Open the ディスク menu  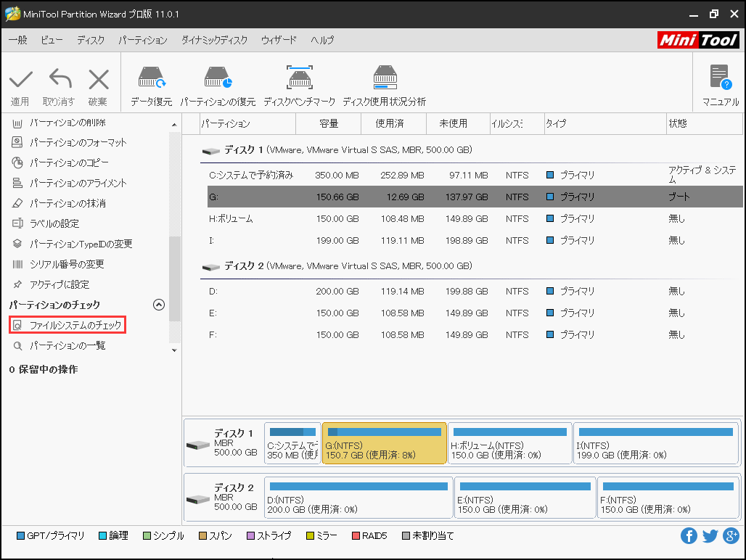click(x=91, y=40)
